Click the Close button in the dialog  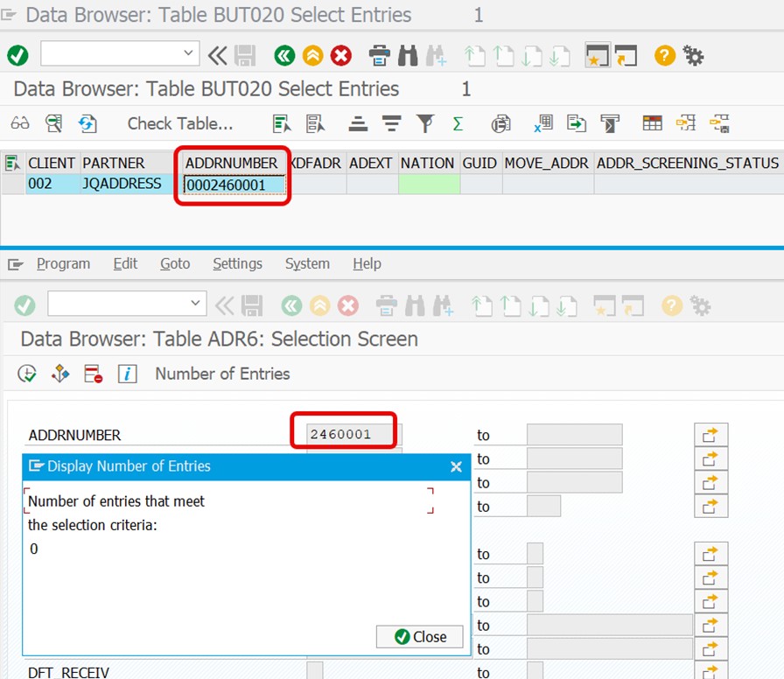pyautogui.click(x=420, y=636)
